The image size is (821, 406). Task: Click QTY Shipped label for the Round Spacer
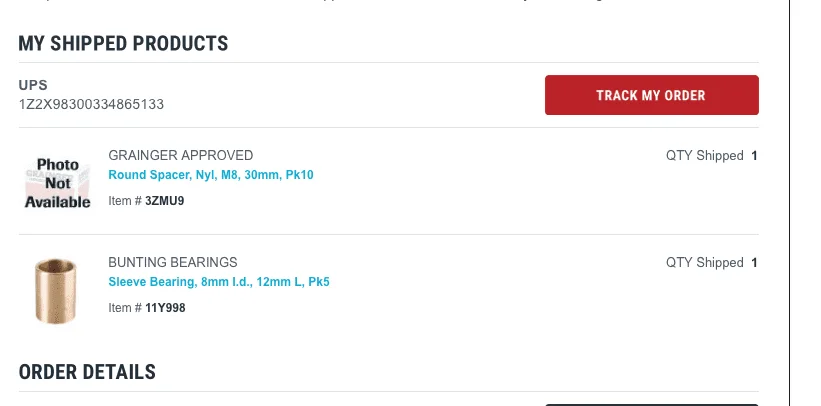point(704,156)
